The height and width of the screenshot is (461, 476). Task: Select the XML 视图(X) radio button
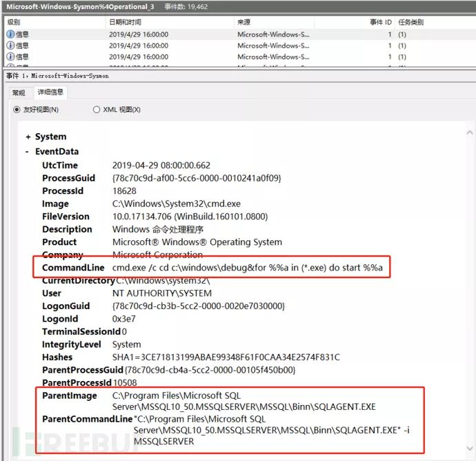coord(96,109)
